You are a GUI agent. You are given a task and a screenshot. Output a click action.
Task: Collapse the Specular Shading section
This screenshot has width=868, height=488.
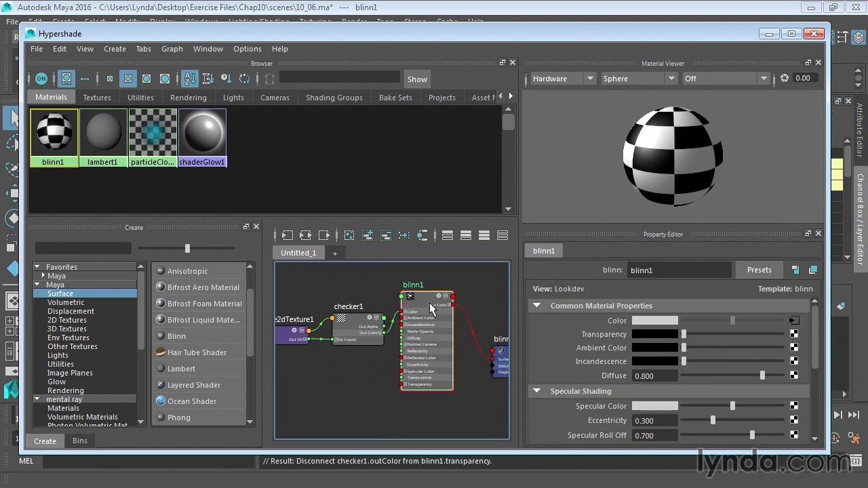(536, 391)
